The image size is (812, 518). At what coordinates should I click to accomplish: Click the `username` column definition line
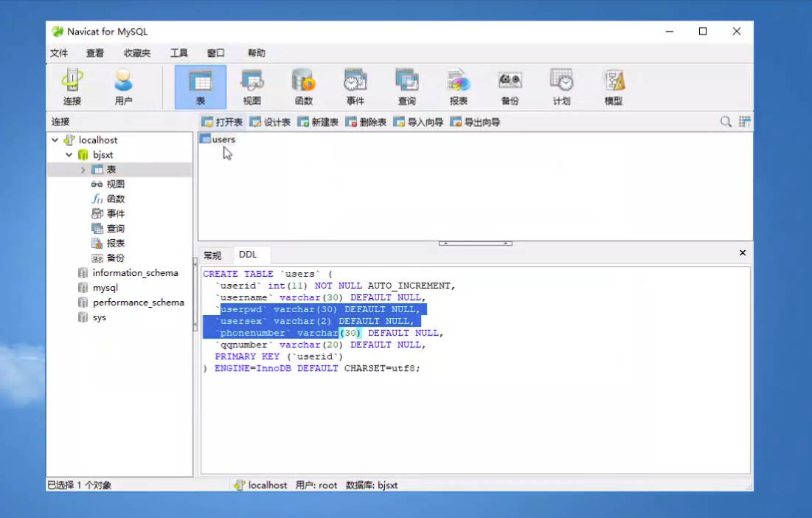(321, 297)
